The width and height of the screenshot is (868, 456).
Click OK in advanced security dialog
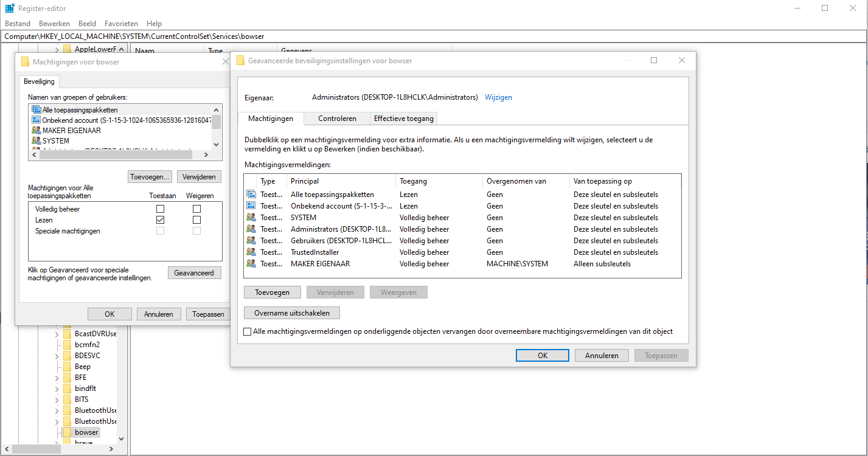pyautogui.click(x=543, y=356)
